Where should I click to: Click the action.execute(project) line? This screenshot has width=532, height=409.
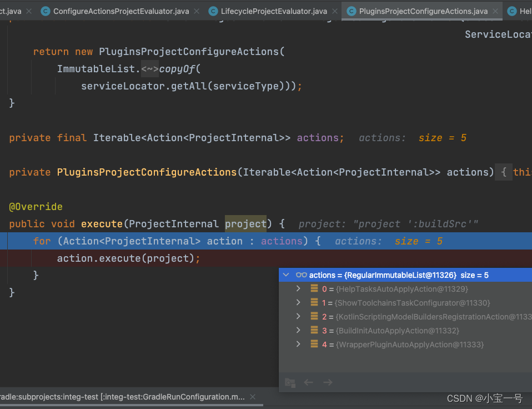click(x=129, y=258)
